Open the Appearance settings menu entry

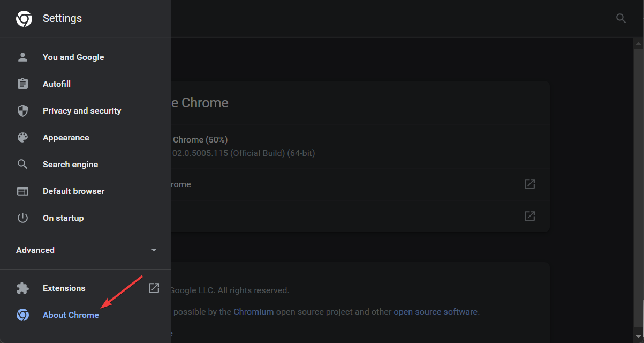[66, 137]
